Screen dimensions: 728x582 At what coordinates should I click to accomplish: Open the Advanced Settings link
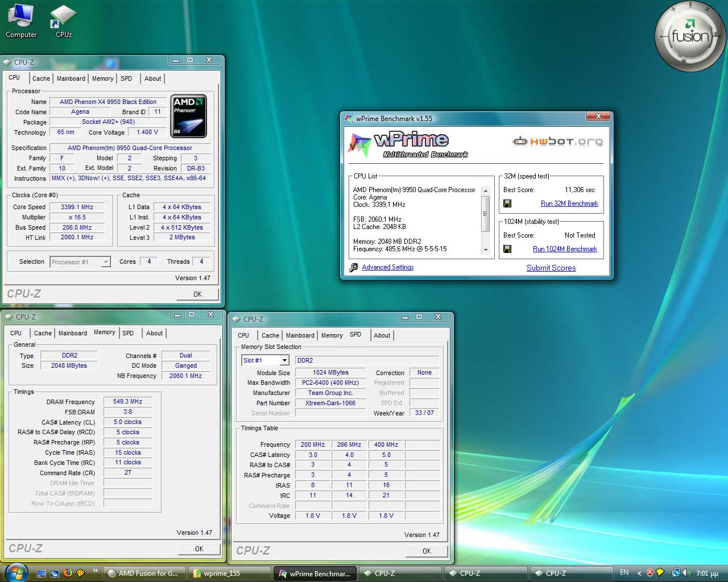388,267
